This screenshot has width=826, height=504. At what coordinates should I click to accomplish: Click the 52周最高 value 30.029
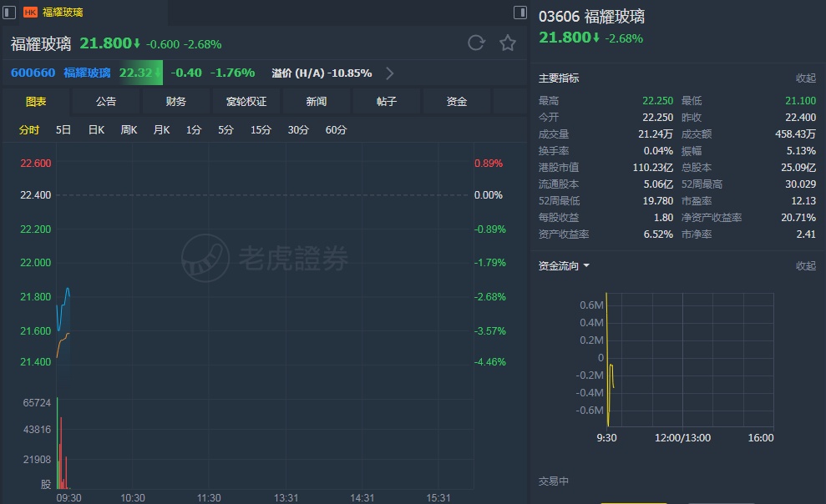coord(800,184)
